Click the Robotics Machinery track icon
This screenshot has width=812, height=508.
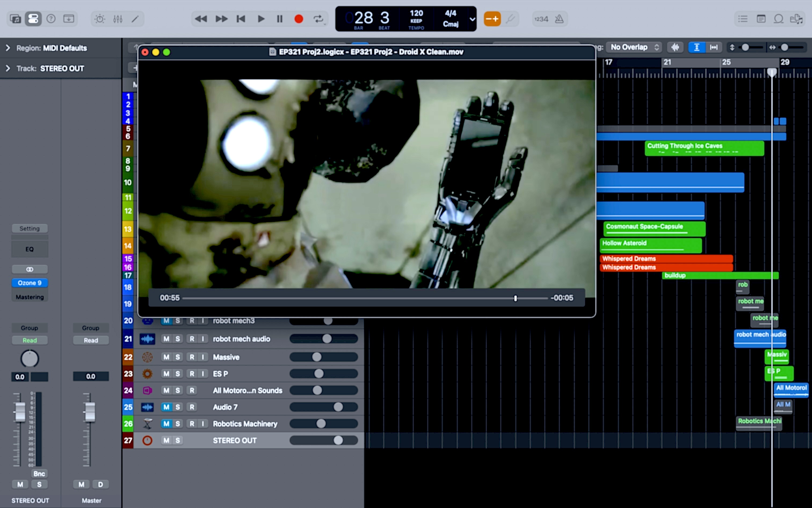(x=147, y=424)
